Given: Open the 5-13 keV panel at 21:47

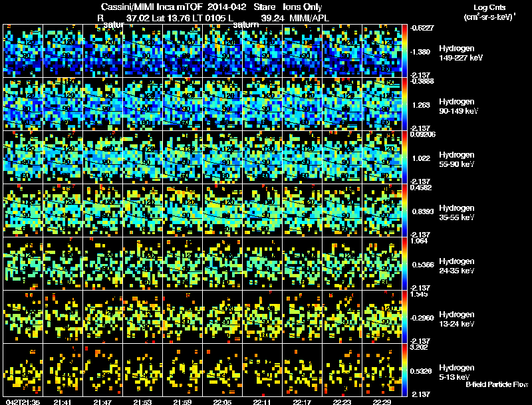Looking at the screenshot, I should click(x=103, y=370).
